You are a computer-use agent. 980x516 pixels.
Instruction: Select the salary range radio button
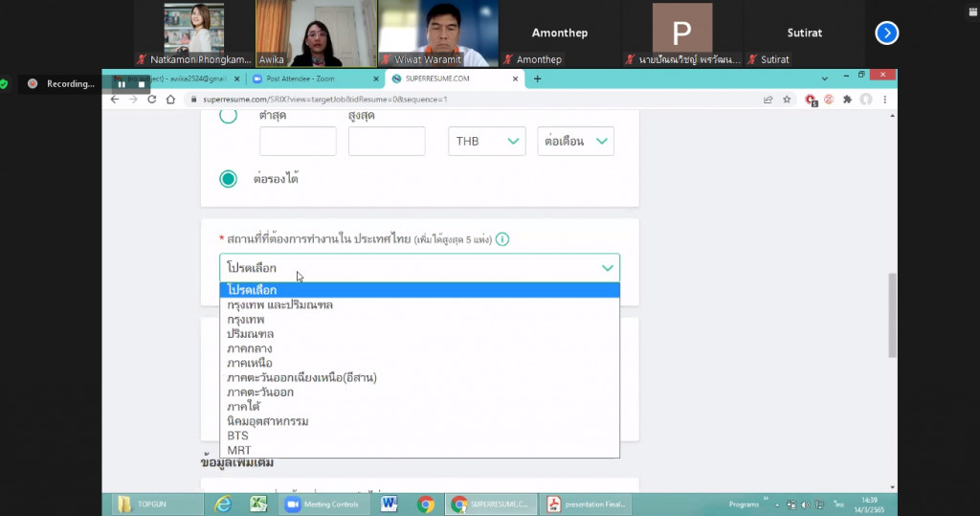tap(228, 116)
